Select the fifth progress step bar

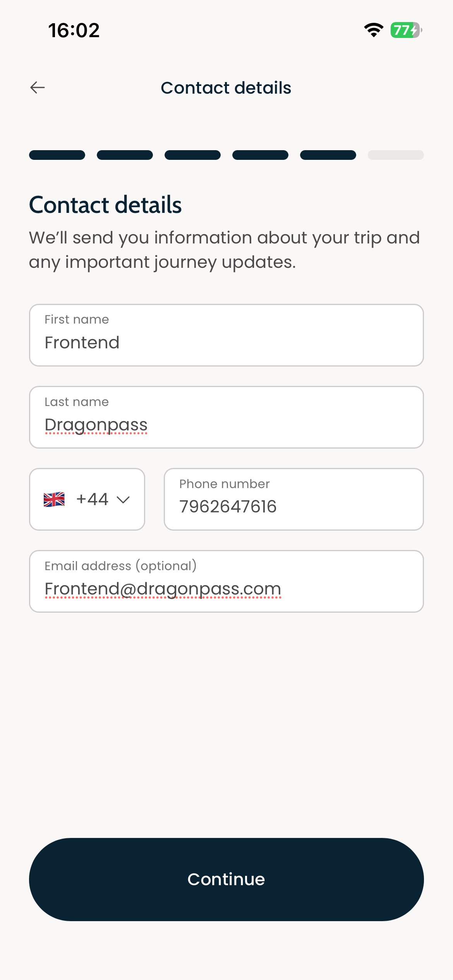point(328,155)
